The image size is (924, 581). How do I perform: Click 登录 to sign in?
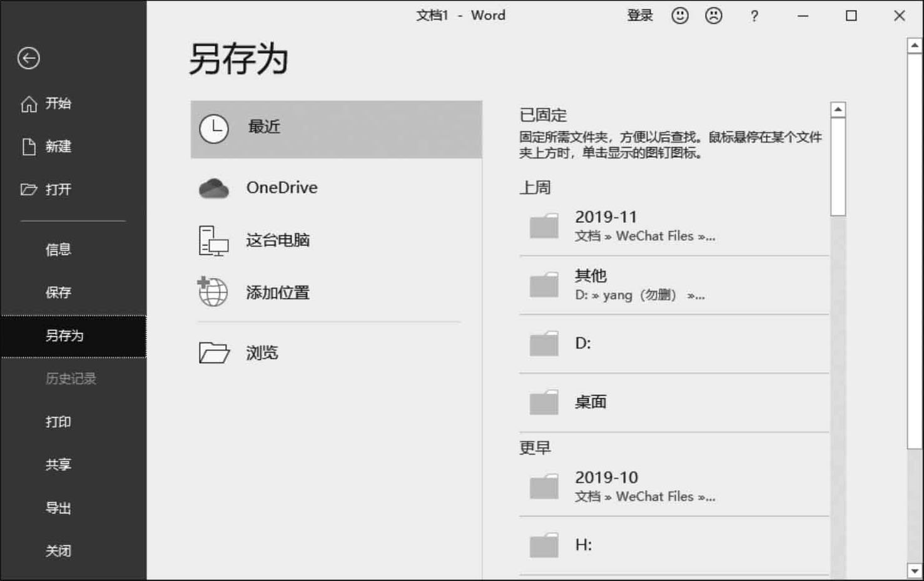click(640, 16)
